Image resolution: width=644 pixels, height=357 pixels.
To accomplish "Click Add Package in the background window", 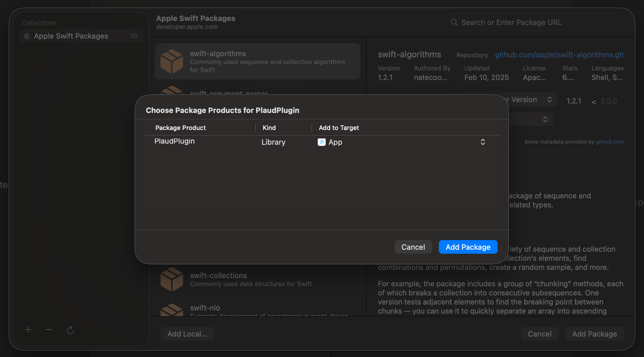I will [594, 334].
